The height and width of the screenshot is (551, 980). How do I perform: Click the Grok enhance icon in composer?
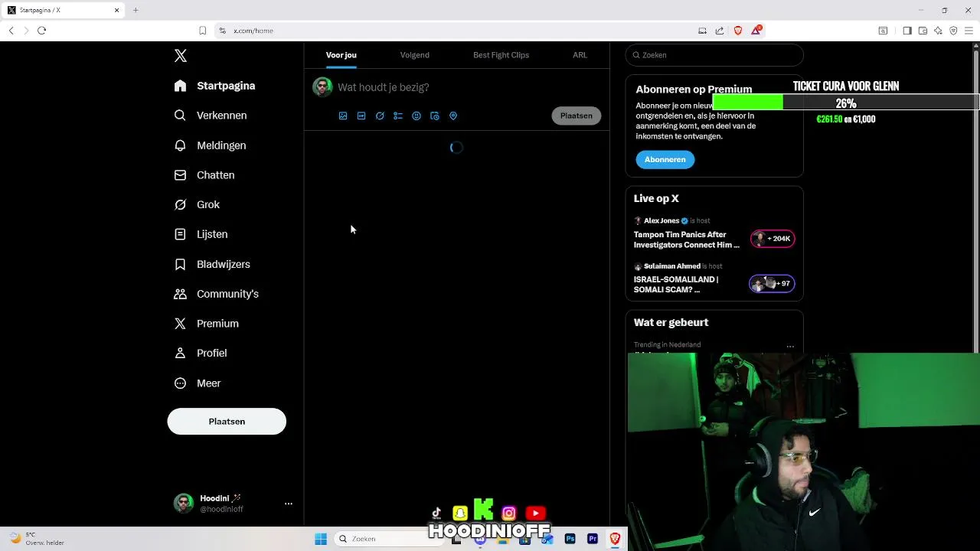(380, 116)
